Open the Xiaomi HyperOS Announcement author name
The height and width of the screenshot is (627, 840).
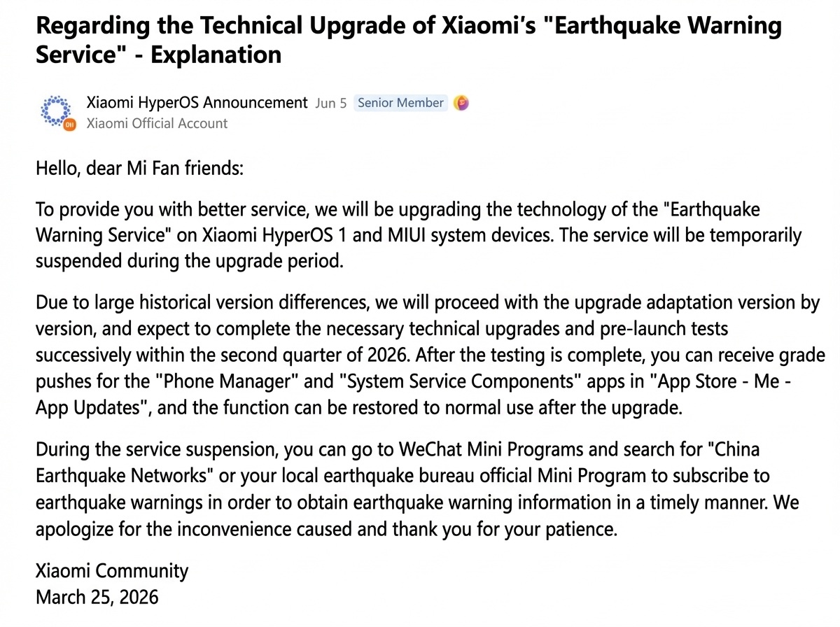click(197, 103)
